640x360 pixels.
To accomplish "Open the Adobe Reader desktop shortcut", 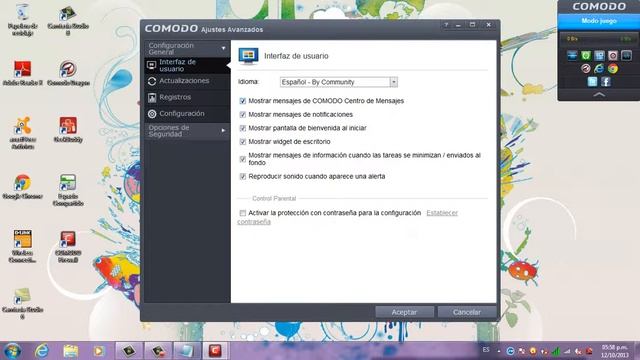I will tap(22, 73).
